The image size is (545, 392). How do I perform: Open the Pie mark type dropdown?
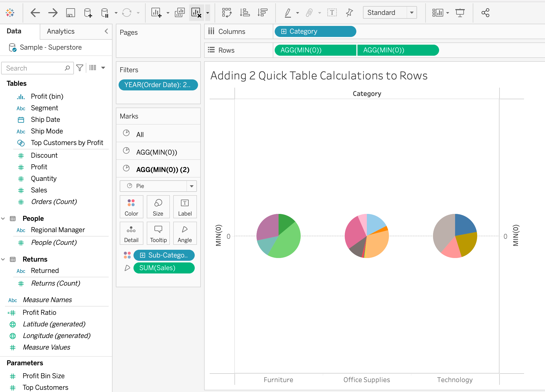[192, 186]
